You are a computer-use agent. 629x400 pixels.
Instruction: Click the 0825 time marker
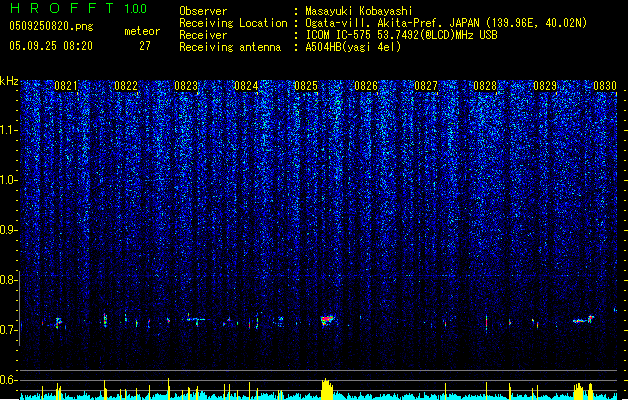coord(306,85)
